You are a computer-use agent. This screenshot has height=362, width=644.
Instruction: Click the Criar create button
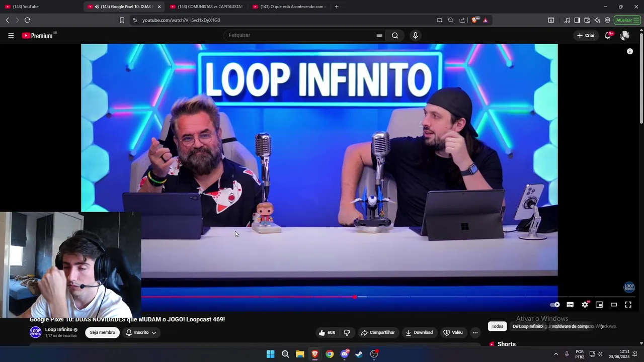coord(586,35)
